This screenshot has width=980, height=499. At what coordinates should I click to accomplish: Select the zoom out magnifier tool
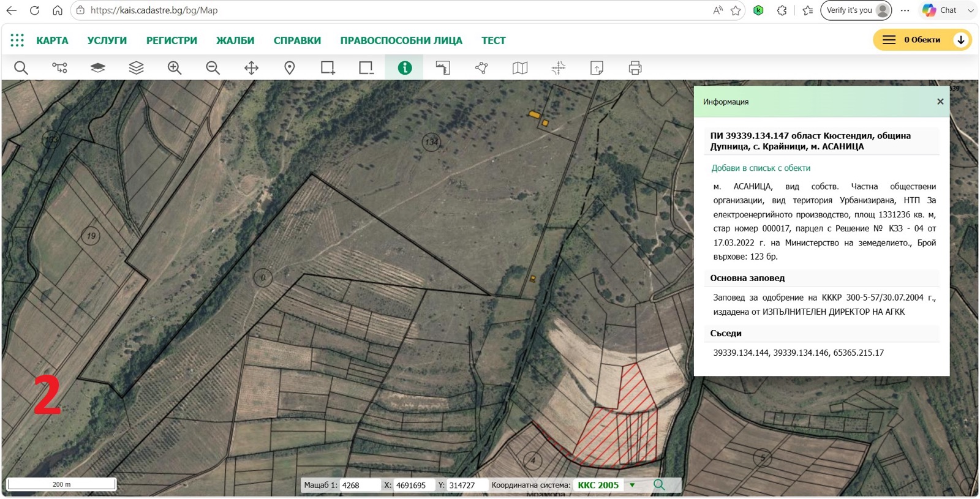pos(213,68)
